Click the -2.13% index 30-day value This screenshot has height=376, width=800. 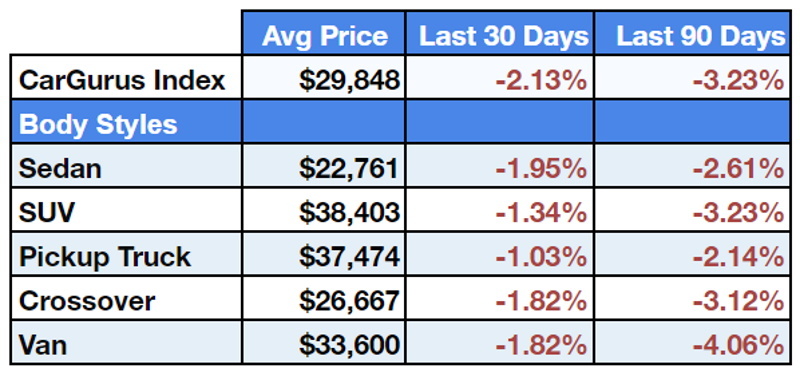pyautogui.click(x=542, y=81)
